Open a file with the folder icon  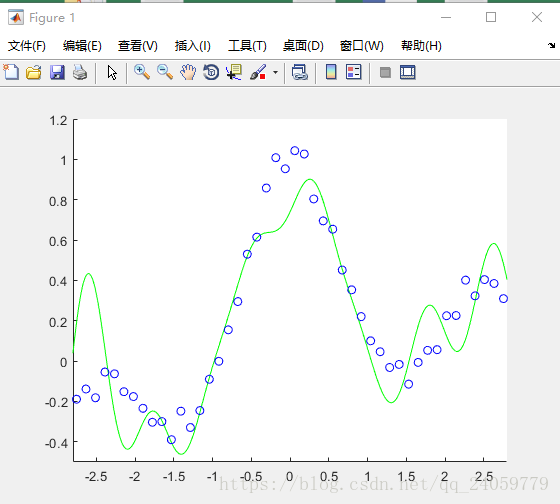[34, 73]
